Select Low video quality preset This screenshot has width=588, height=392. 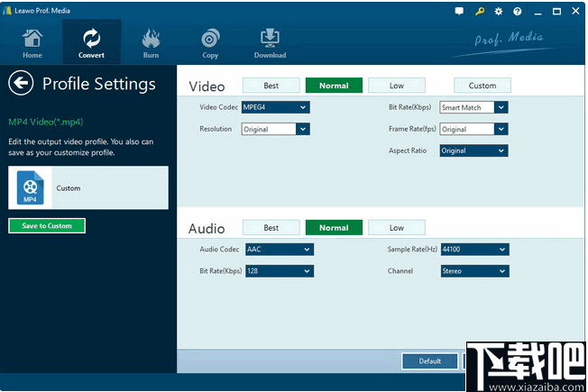(x=397, y=86)
